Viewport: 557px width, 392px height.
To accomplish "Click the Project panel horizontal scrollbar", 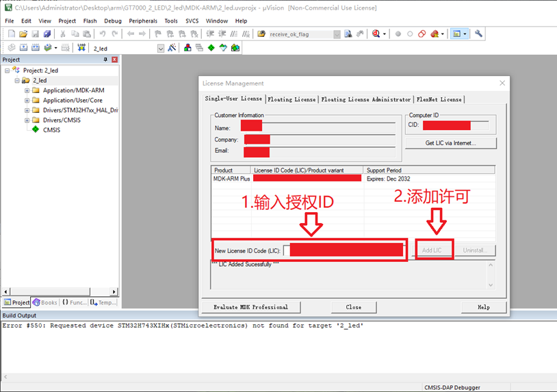I will 60,292.
